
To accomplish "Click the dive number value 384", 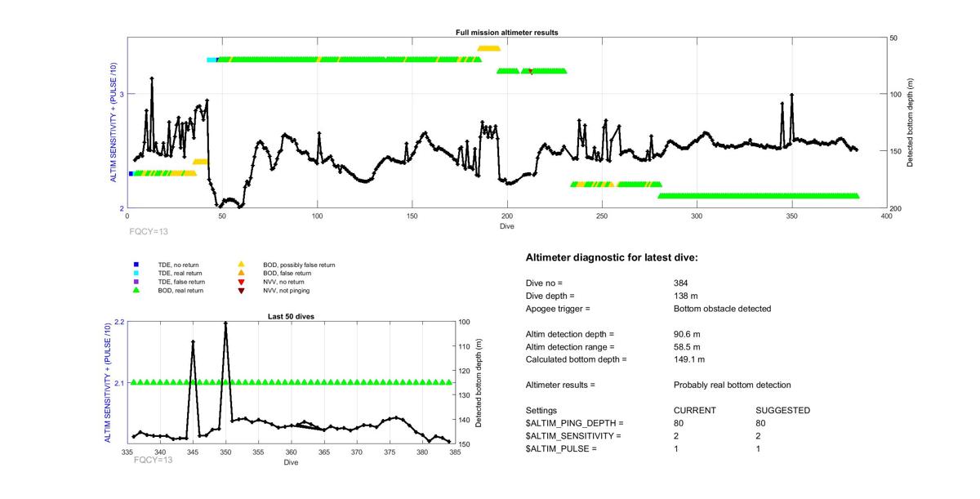I will [x=681, y=283].
